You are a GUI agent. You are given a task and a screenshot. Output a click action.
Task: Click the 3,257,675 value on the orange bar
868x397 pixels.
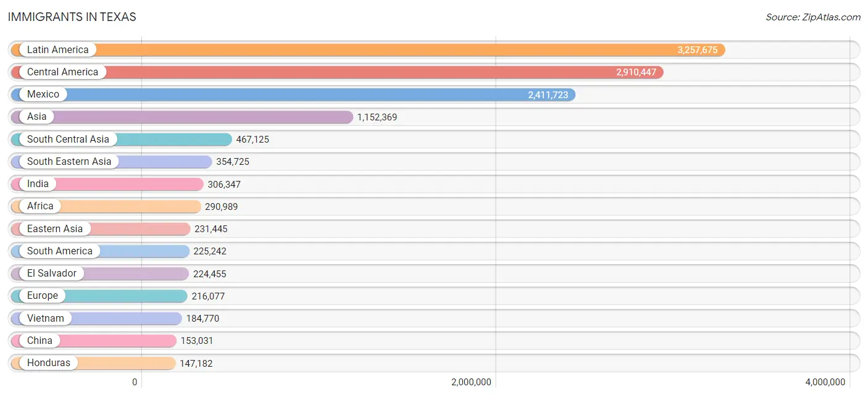[x=697, y=50]
